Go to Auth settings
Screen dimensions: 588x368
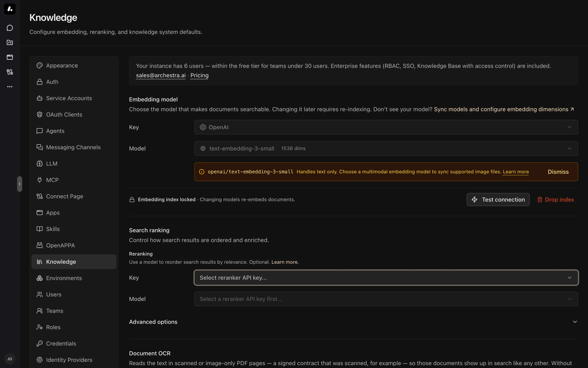pos(74,82)
